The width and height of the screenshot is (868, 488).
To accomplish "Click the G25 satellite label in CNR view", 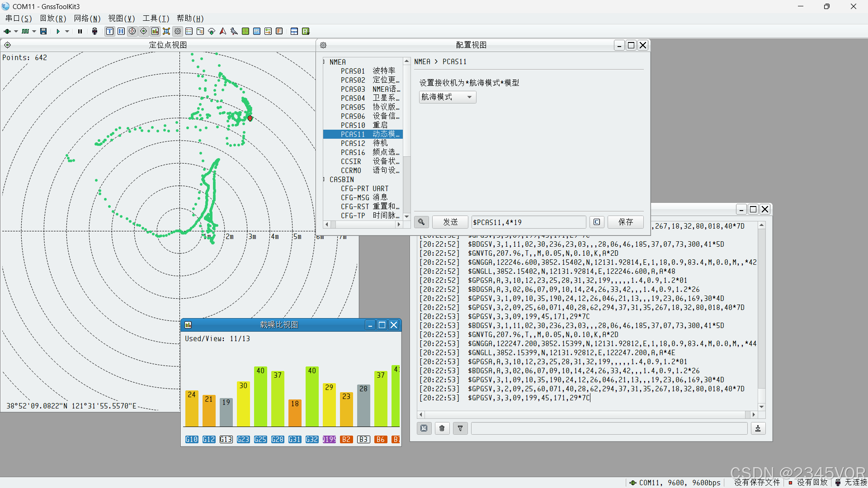I will pyautogui.click(x=260, y=439).
